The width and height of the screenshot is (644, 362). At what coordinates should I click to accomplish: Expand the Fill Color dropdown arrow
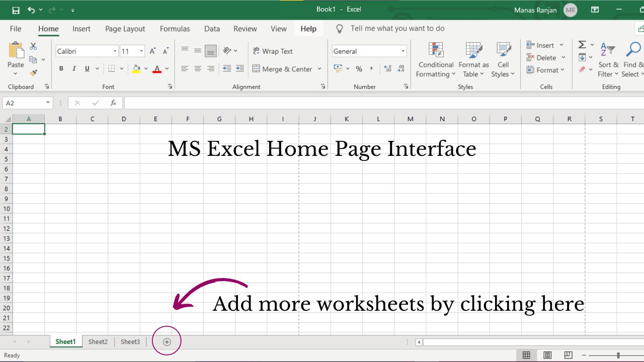click(x=146, y=68)
